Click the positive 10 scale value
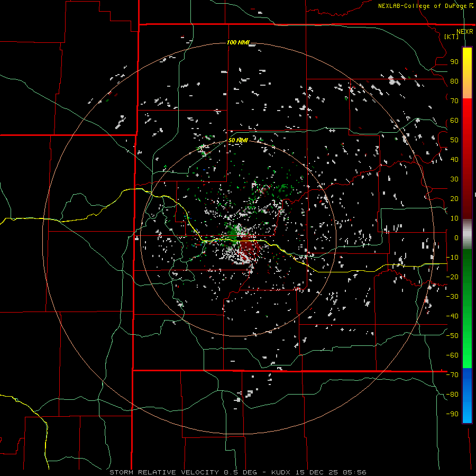Viewport: 476px width, 476px height. [x=454, y=218]
